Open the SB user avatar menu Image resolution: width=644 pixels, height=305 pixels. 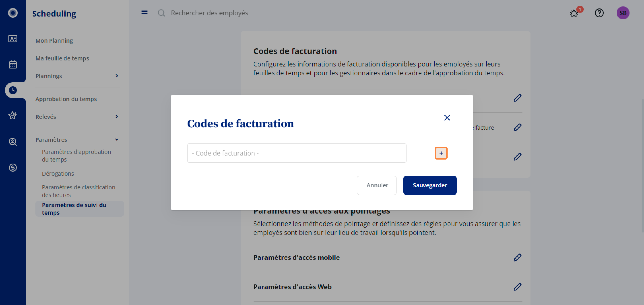click(622, 13)
